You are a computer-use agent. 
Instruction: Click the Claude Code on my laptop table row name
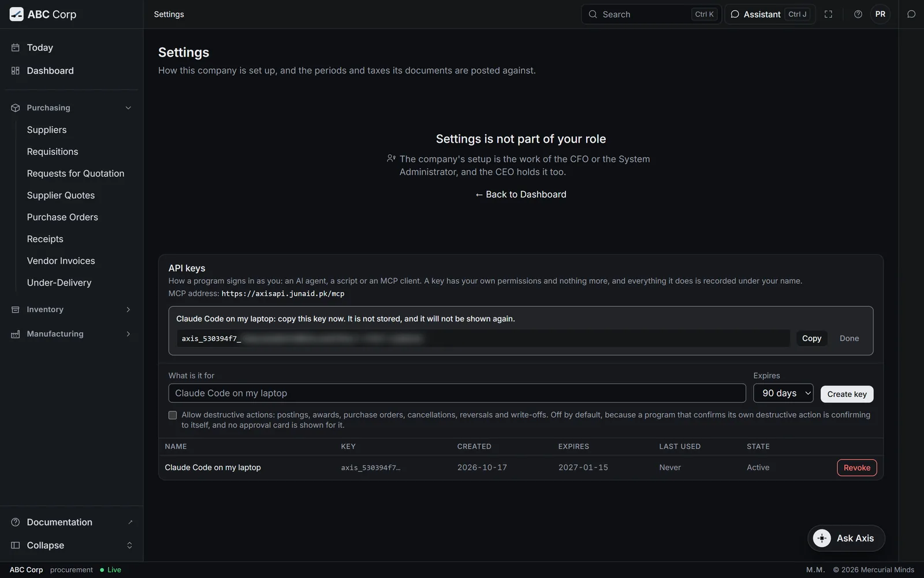[x=213, y=468]
